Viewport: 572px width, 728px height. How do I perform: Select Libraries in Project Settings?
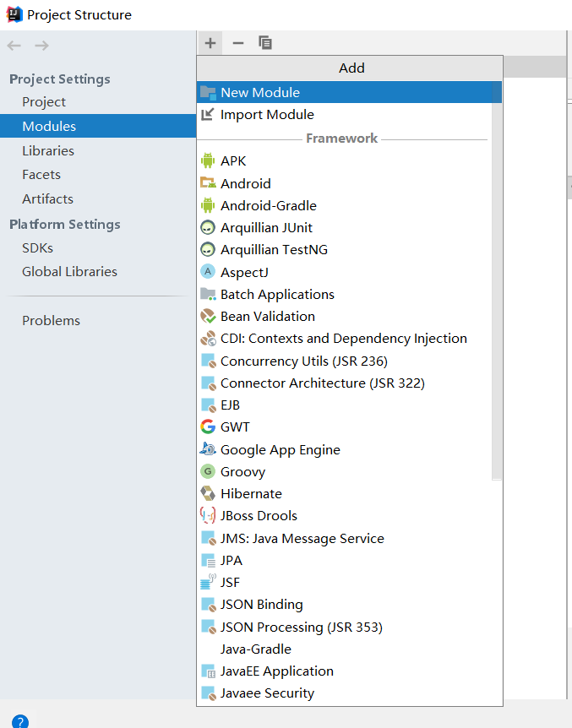pos(48,151)
